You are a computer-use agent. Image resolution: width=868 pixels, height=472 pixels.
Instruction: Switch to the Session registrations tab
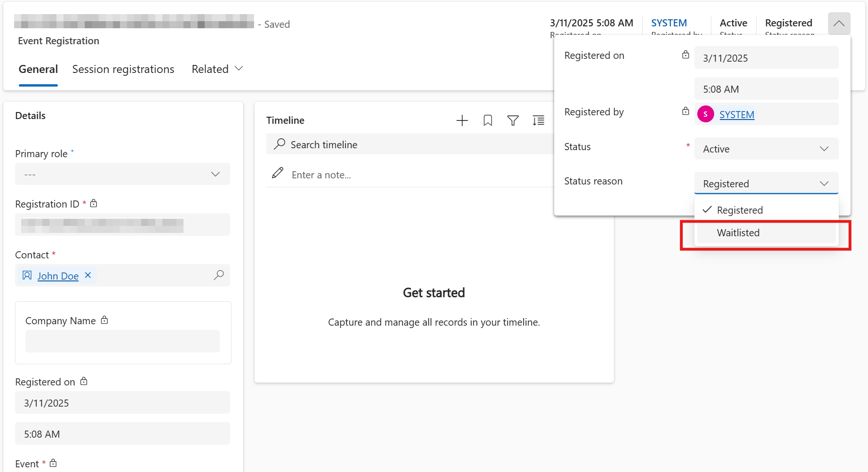click(x=123, y=69)
